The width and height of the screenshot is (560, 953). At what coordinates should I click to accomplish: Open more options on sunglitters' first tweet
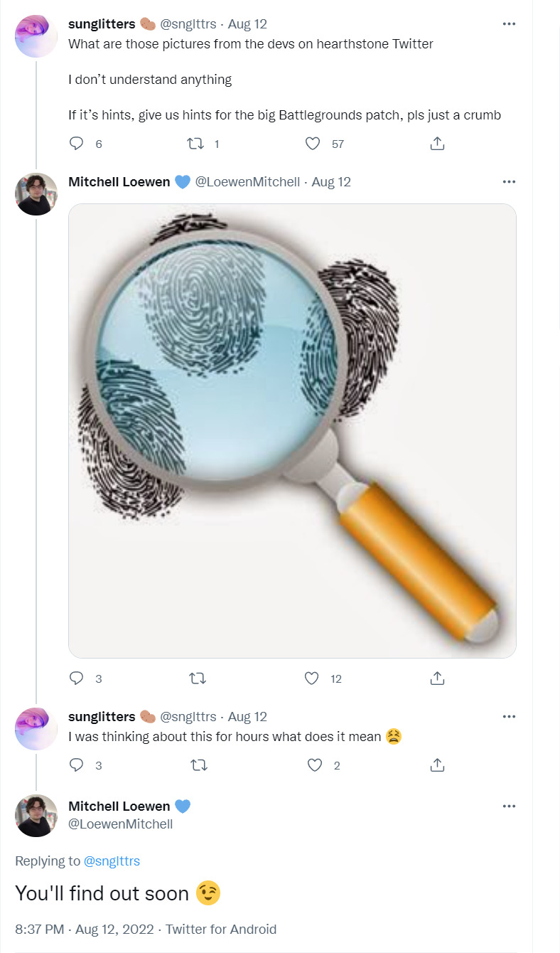point(509,23)
